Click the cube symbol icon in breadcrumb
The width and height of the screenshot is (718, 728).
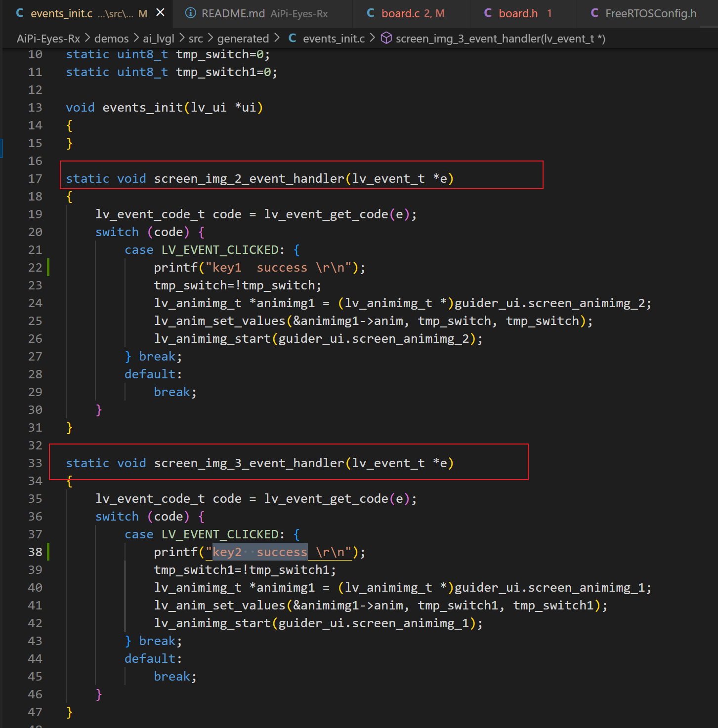point(386,38)
